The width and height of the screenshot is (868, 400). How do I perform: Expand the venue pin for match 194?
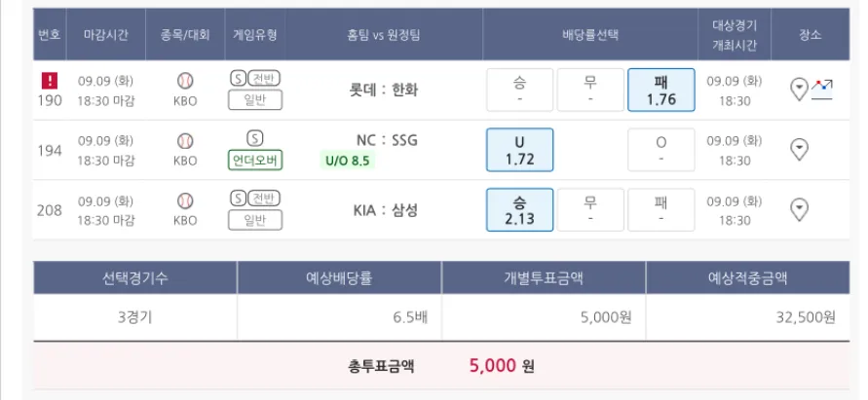799,150
